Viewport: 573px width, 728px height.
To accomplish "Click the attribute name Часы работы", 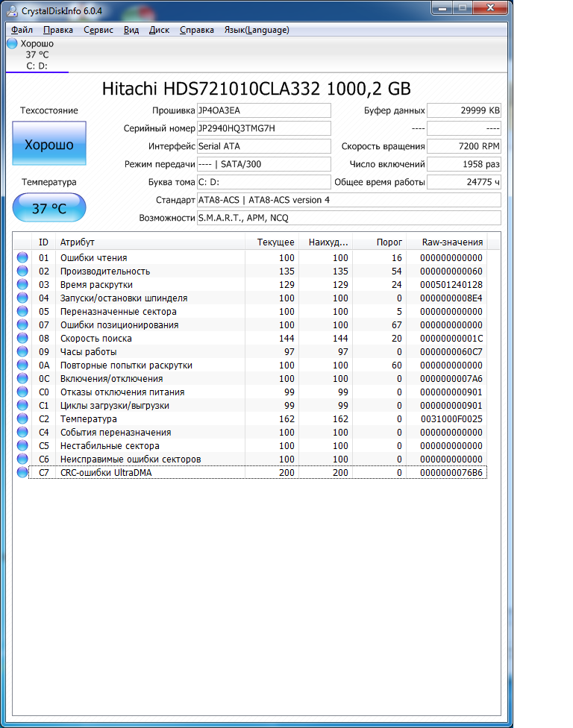I will [88, 352].
